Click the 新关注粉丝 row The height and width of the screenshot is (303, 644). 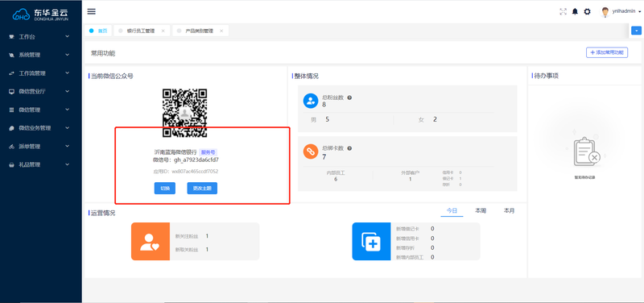[192, 236]
